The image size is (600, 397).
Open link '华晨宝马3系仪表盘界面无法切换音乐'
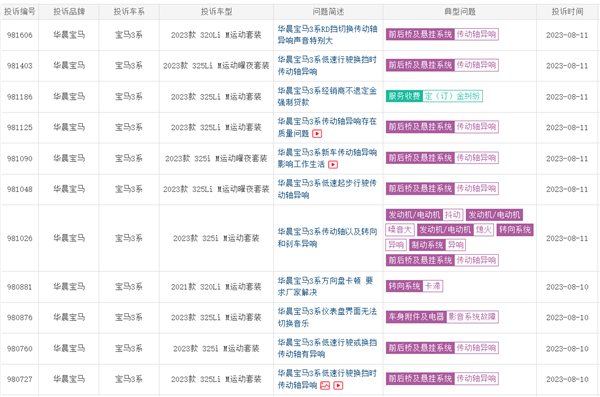pos(327,317)
